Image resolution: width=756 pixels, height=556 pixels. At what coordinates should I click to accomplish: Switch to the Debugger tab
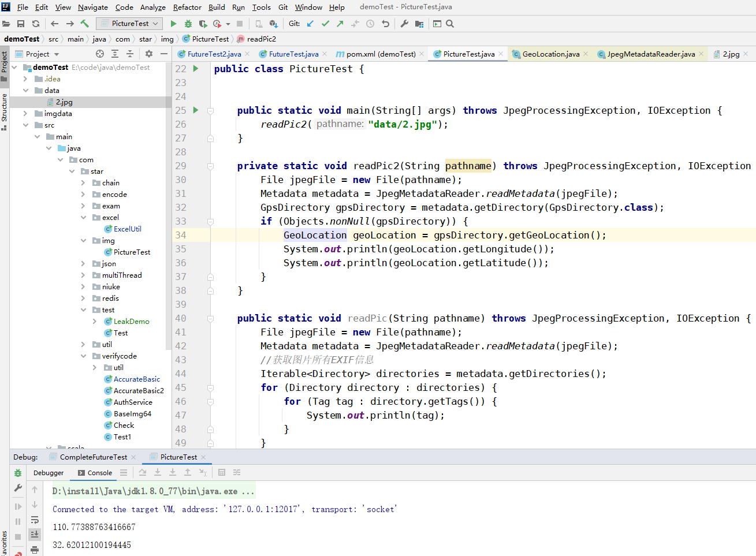tap(49, 473)
